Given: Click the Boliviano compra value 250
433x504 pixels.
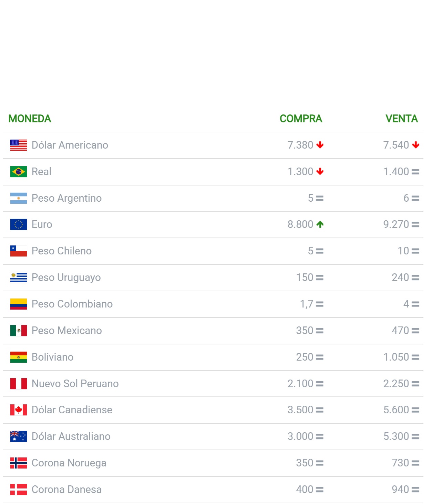Looking at the screenshot, I should tap(305, 357).
